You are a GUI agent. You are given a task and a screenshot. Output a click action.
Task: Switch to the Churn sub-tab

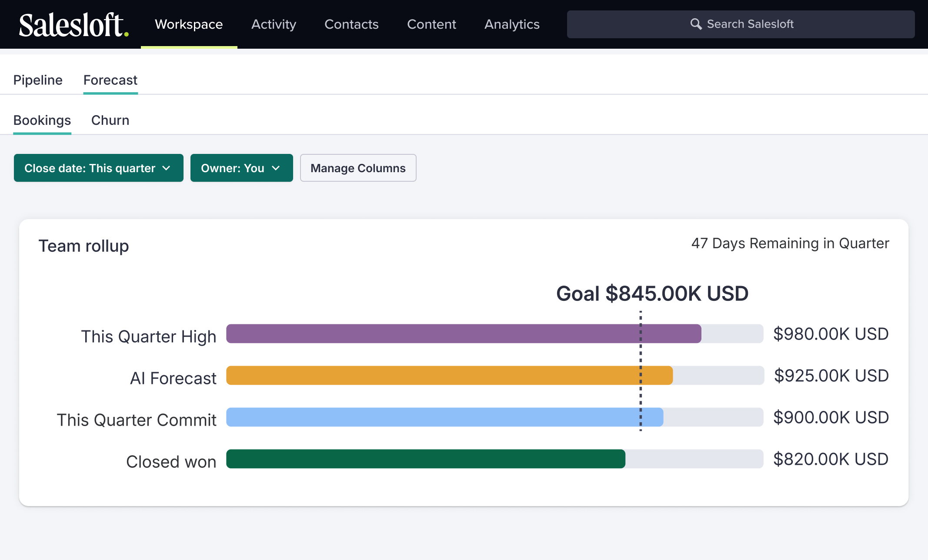coord(110,120)
